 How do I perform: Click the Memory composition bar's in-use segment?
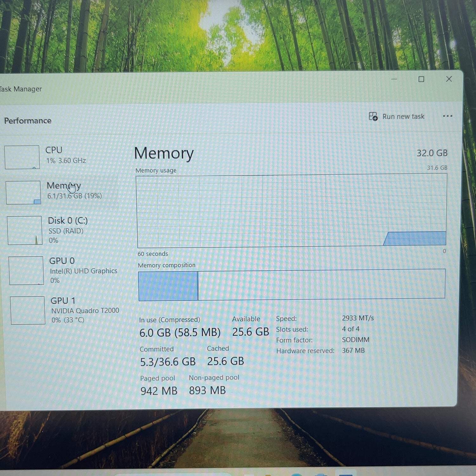[x=168, y=286]
